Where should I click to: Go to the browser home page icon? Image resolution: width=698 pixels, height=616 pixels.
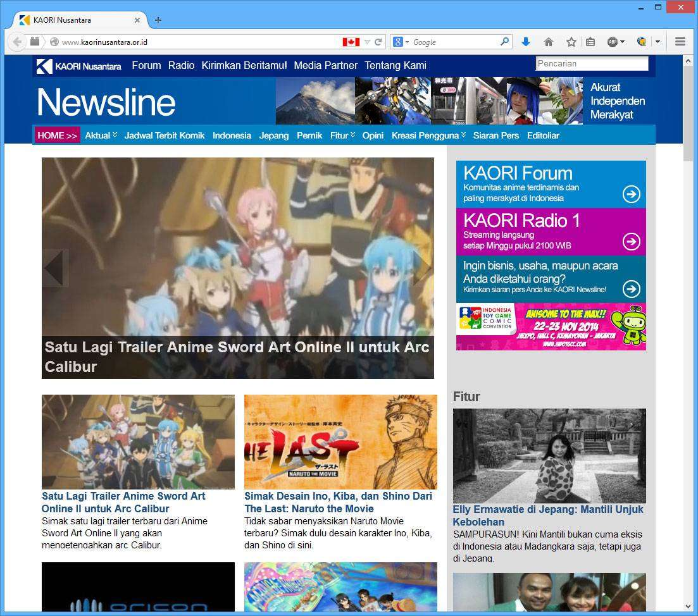[549, 42]
